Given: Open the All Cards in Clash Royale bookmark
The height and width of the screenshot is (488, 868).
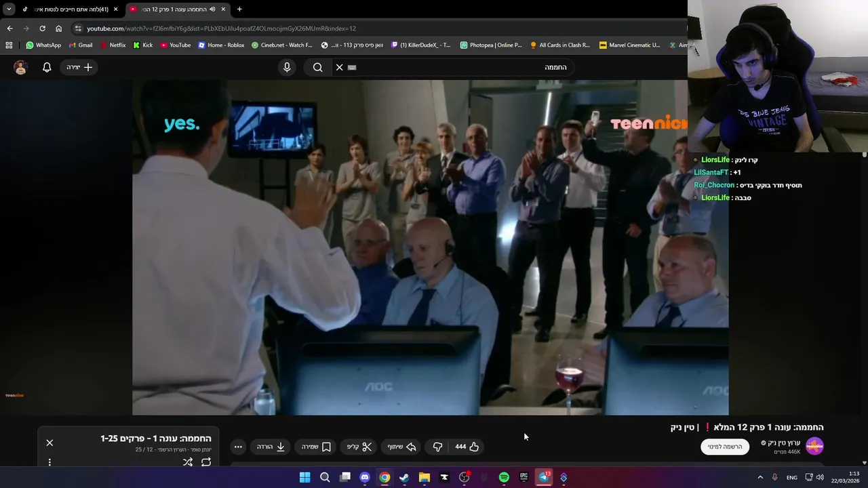Looking at the screenshot, I should click(560, 45).
